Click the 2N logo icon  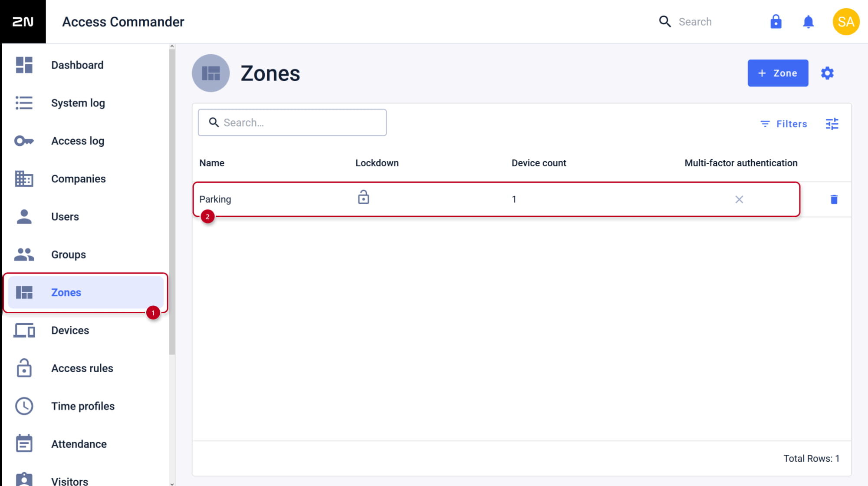pyautogui.click(x=23, y=22)
